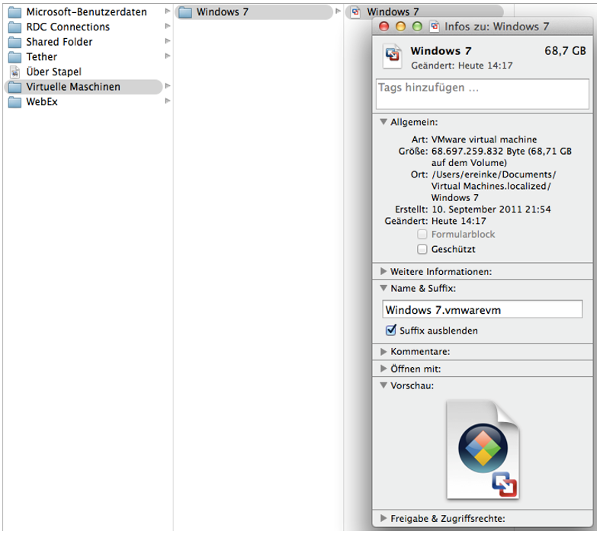600x534 pixels.
Task: Select the RDC Connections folder icon
Action: [x=14, y=27]
